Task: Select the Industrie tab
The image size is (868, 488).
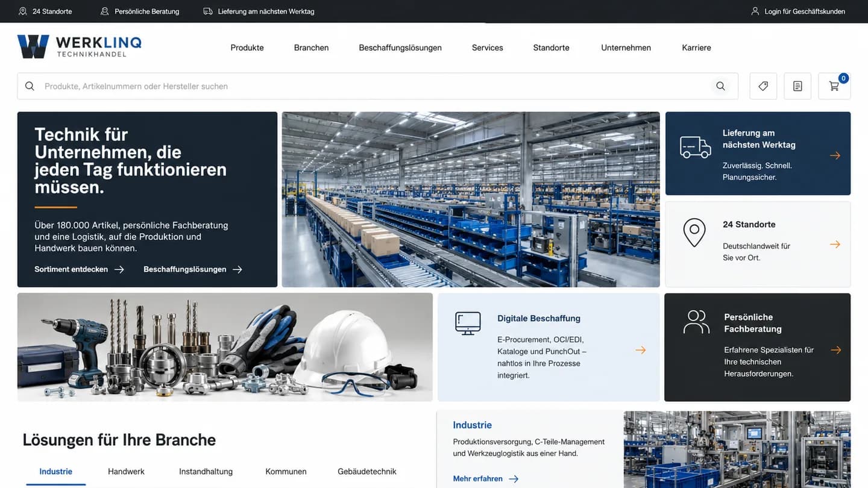Action: tap(56, 472)
